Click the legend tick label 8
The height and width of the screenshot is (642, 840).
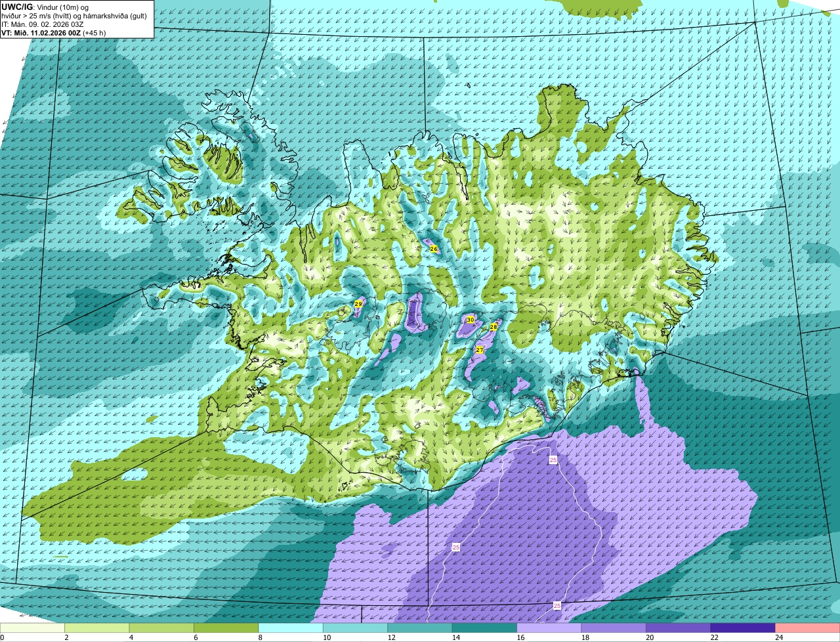[x=260, y=637]
